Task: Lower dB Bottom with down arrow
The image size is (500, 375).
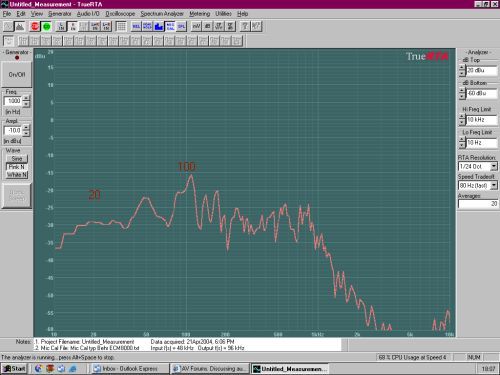Action: [x=462, y=96]
